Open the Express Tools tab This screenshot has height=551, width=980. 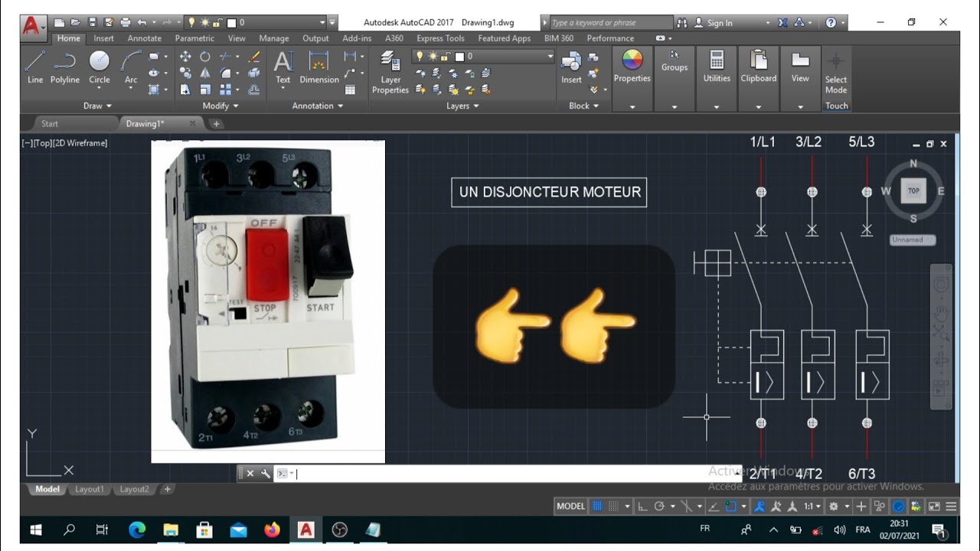click(440, 38)
